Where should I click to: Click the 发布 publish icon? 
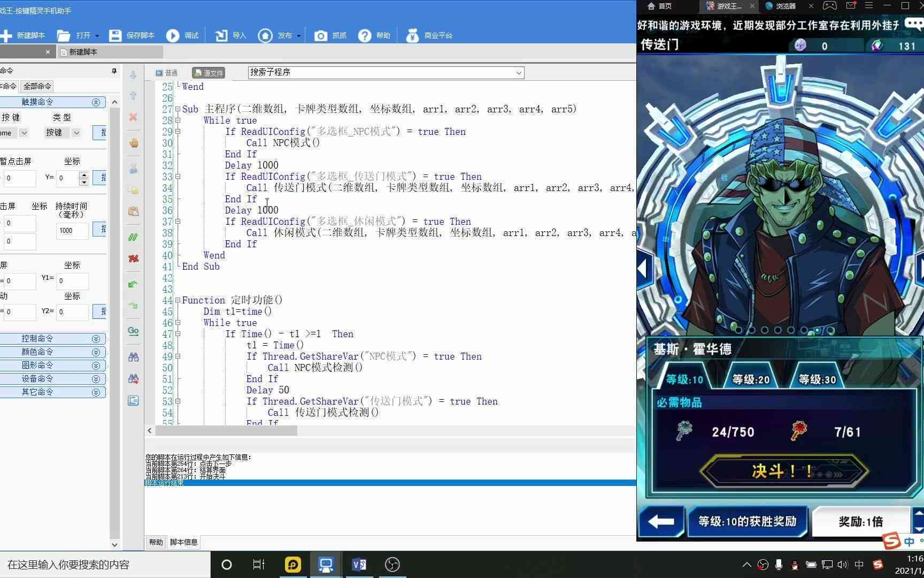[265, 36]
